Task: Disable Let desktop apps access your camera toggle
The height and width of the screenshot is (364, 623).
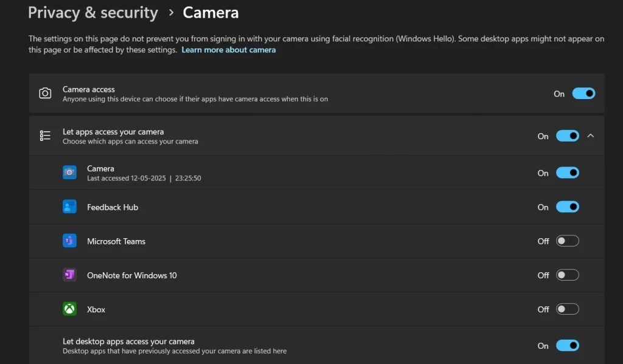Action: coord(567,346)
